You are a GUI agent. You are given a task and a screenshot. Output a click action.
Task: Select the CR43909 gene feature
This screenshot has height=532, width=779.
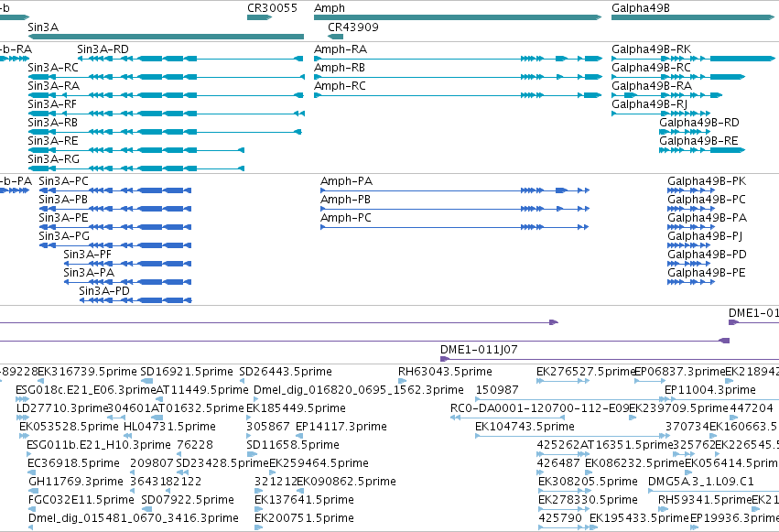coord(335,37)
